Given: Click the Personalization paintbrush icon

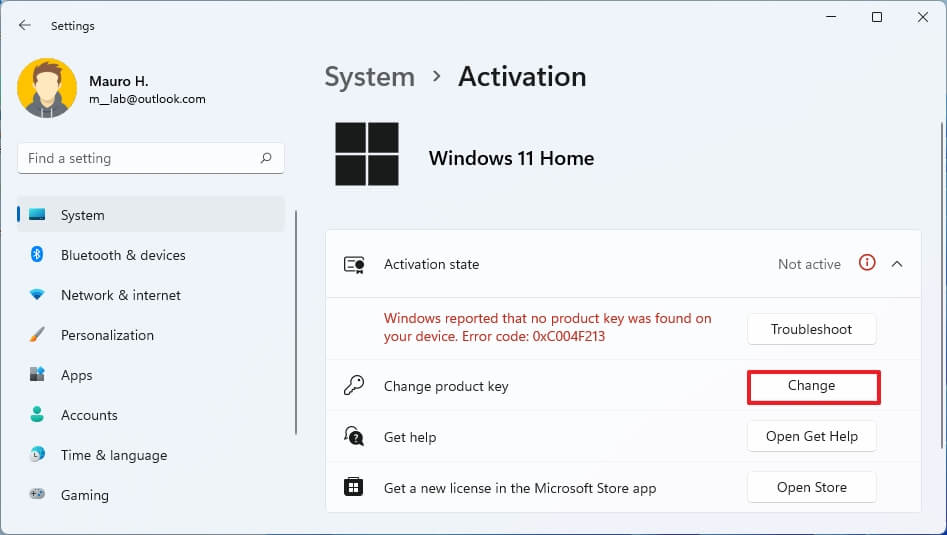Looking at the screenshot, I should tap(37, 334).
